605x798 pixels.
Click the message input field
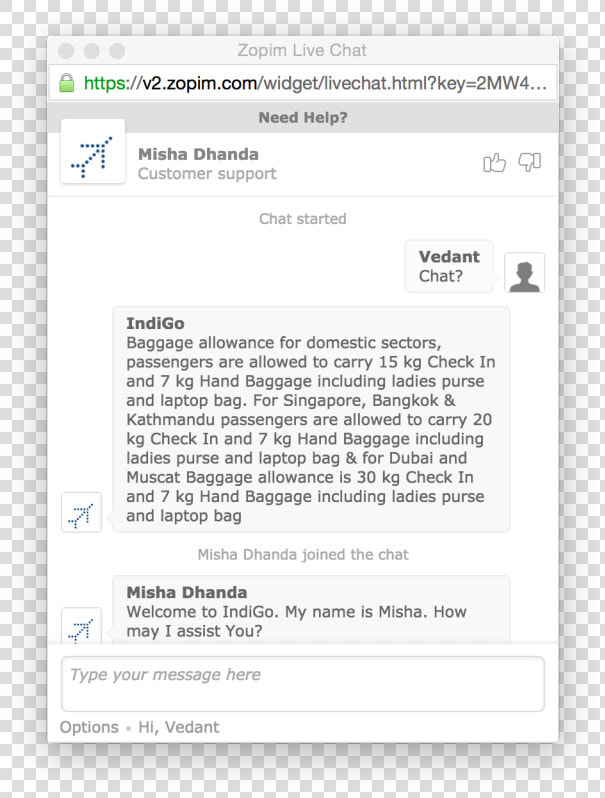pyautogui.click(x=303, y=684)
